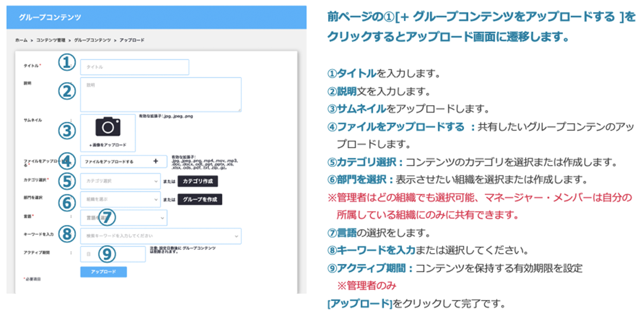This screenshot has height=319, width=644.
Task: Click the 有効な拡張子 jpg, jpeg, png note
Action: [166, 116]
